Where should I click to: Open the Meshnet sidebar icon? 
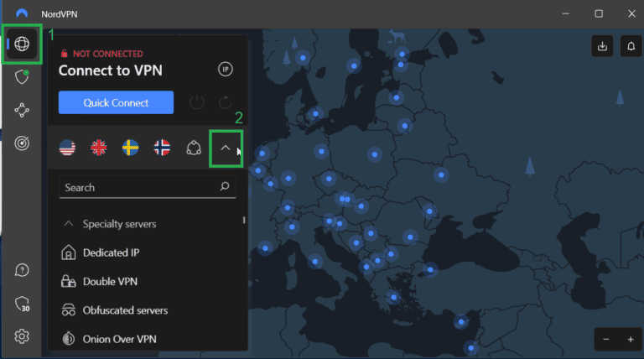(23, 110)
